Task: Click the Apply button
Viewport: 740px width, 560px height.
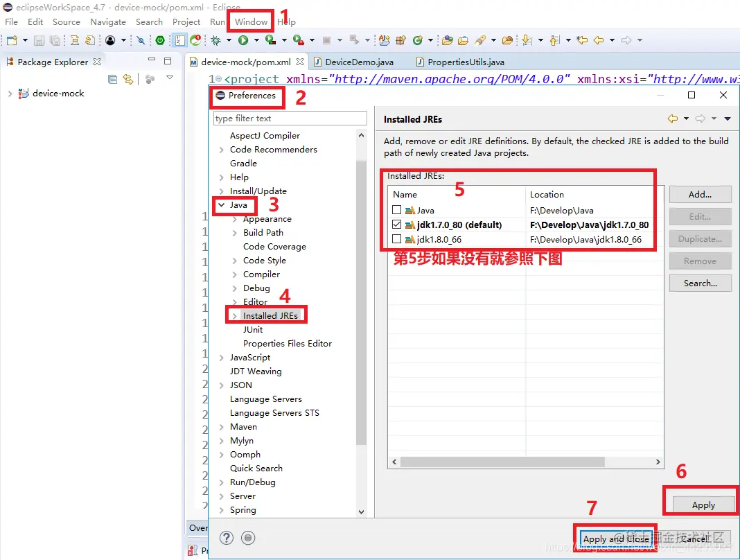Action: coord(703,505)
